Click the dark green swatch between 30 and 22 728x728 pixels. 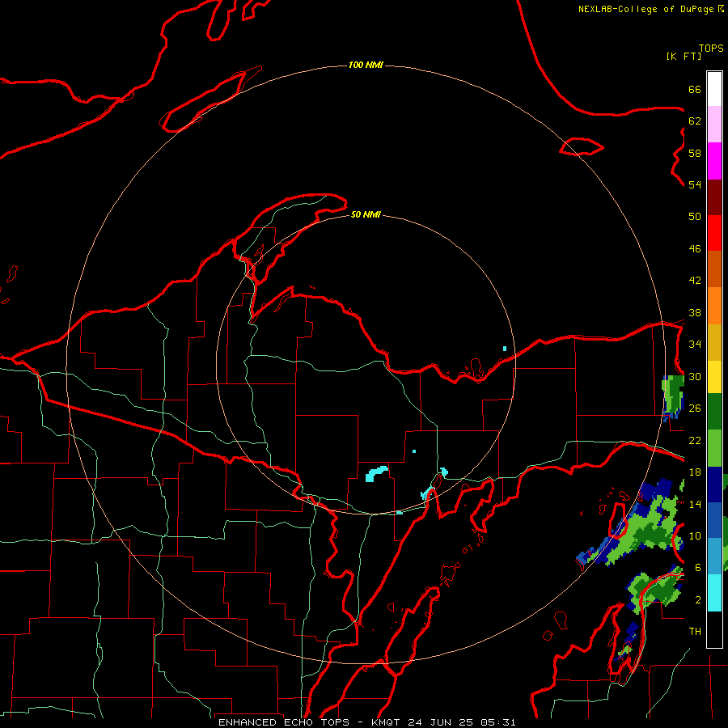[x=714, y=412]
